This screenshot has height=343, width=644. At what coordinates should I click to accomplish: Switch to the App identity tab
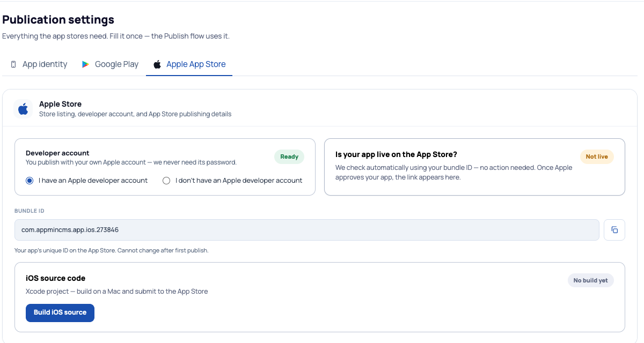click(x=39, y=64)
